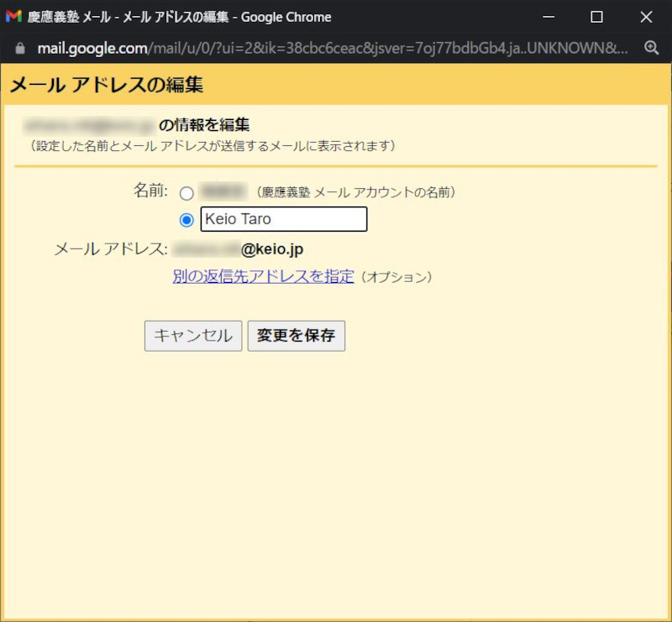The width and height of the screenshot is (672, 622).
Task: Maximize the Chrome popup window
Action: 596,17
